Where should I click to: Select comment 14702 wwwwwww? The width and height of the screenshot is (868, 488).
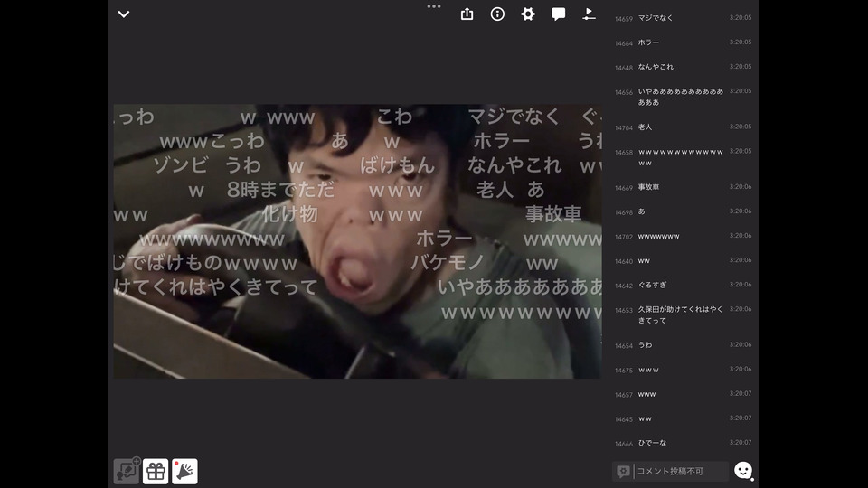684,236
